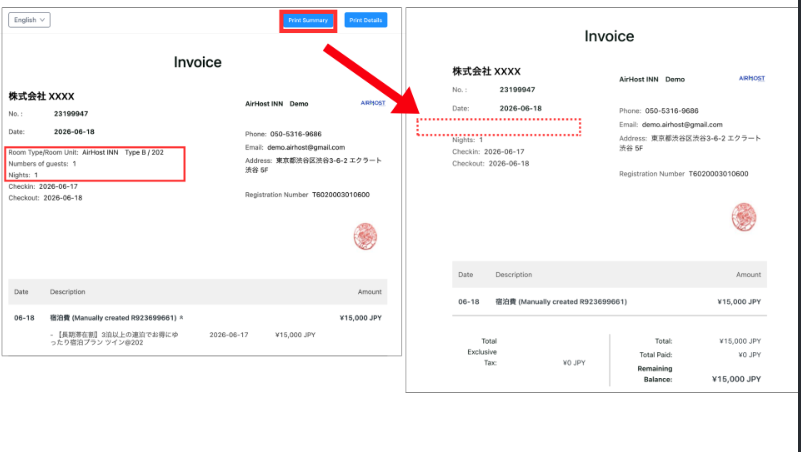
Task: Click the Date column header on the invoice page table
Action: point(21,292)
